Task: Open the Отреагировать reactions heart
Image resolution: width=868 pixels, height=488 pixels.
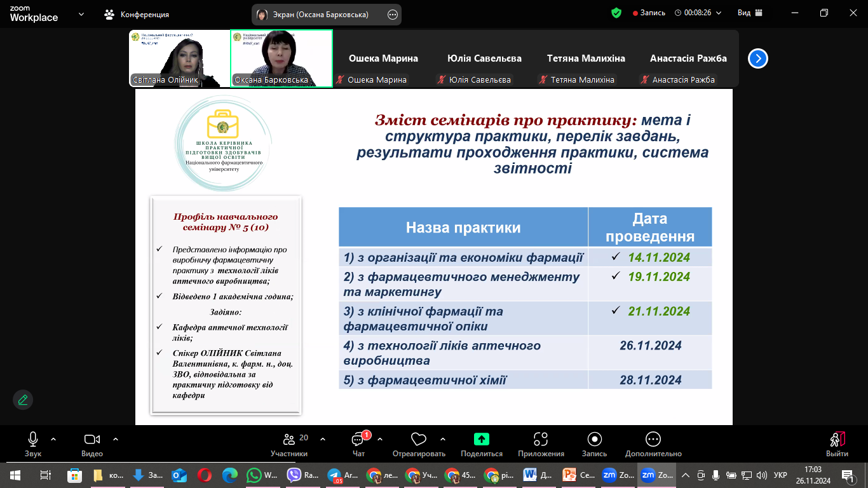Action: click(419, 444)
